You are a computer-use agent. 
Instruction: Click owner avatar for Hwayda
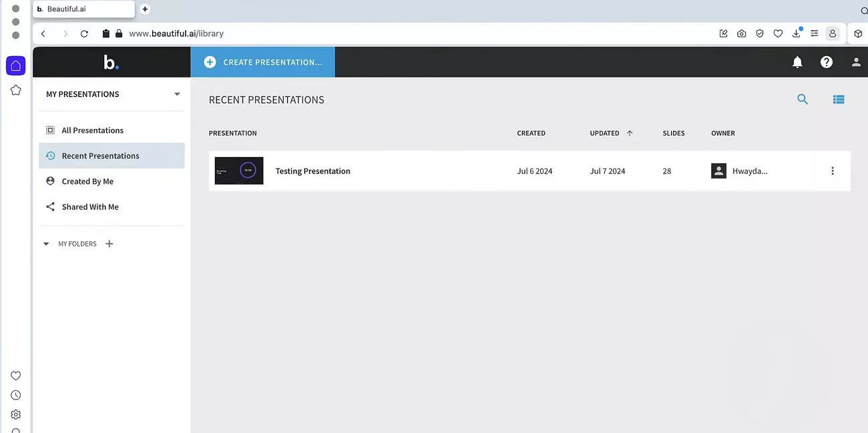[718, 171]
